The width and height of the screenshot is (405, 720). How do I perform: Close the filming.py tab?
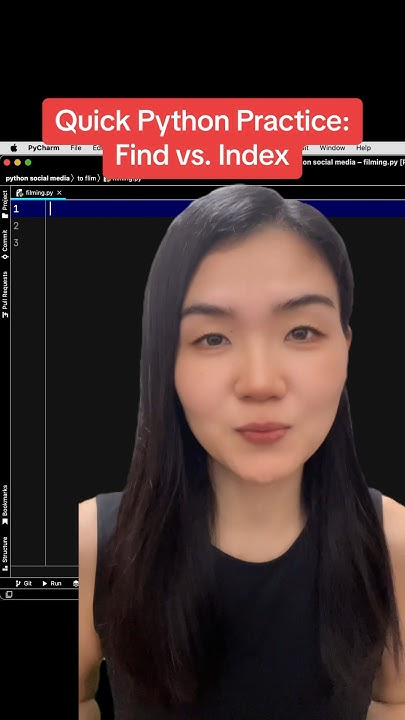59,193
